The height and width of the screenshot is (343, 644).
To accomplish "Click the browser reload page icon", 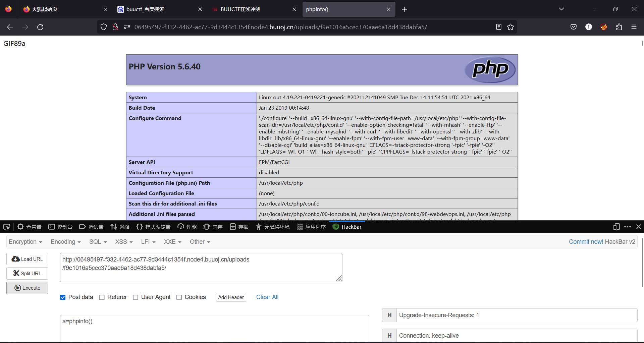I will [x=40, y=27].
